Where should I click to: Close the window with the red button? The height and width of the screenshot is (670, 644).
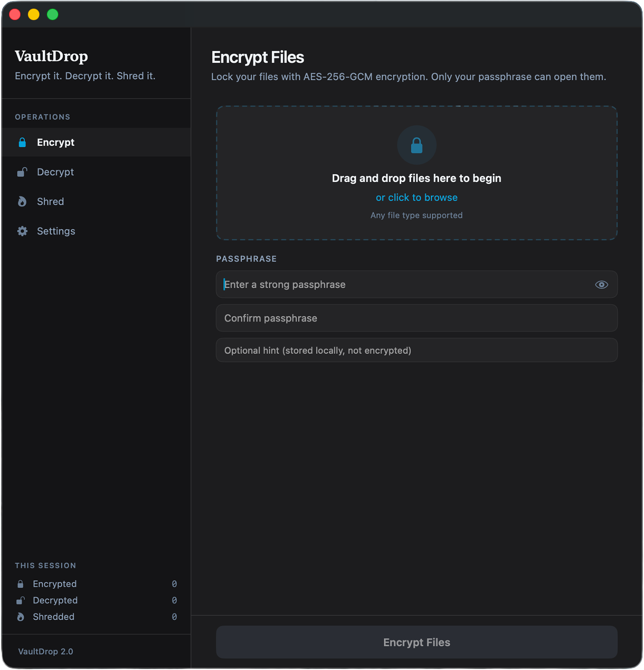pyautogui.click(x=15, y=15)
